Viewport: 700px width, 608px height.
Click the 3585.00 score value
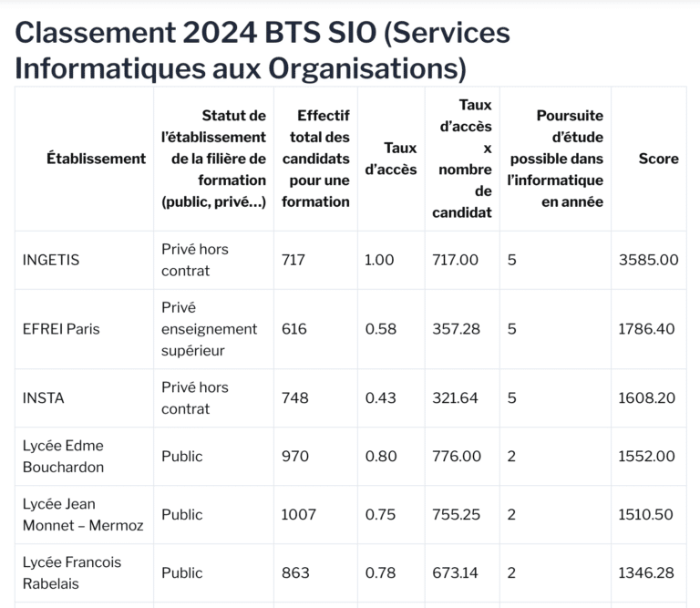coord(648,260)
